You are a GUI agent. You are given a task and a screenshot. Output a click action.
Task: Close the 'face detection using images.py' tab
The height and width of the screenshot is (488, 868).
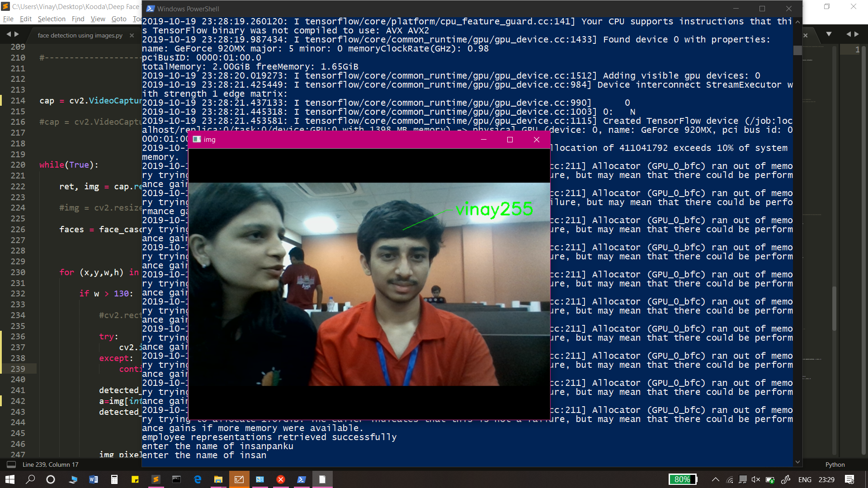tap(132, 35)
